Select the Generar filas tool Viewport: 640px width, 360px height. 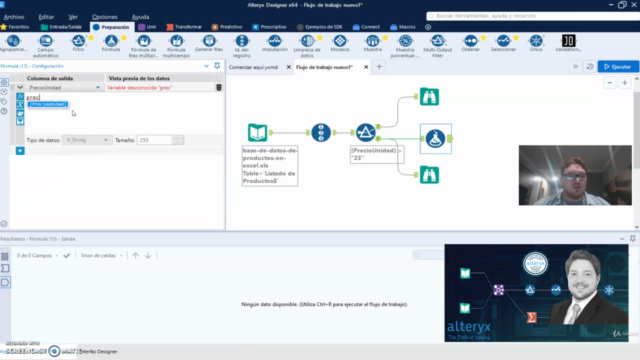coord(209,43)
